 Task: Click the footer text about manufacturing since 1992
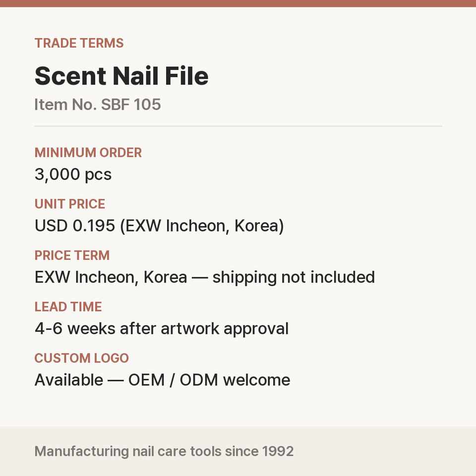[164, 451]
